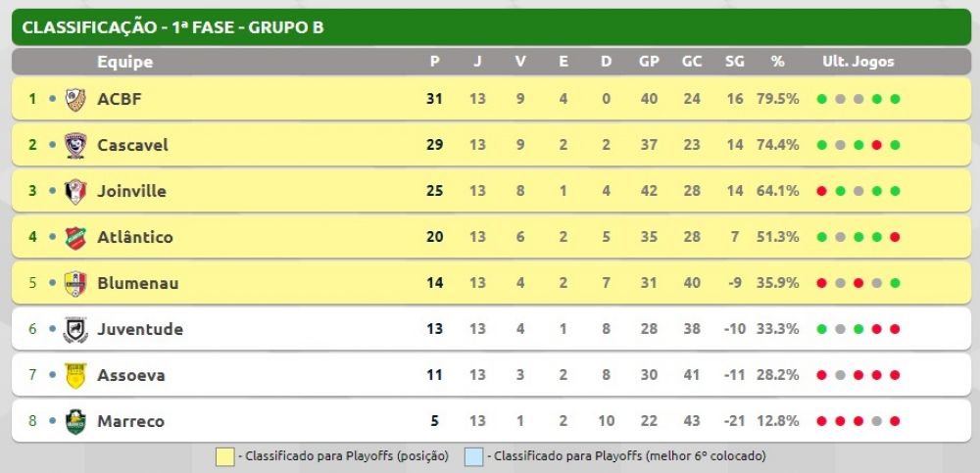Open the Juventude team crest
This screenshot has width=980, height=473.
[75, 329]
